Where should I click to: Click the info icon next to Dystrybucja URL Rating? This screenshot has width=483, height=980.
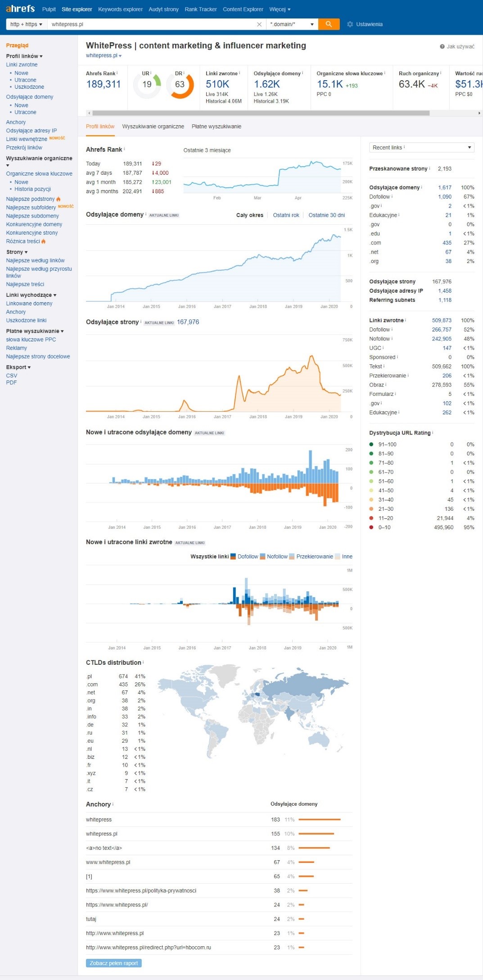pos(433,432)
